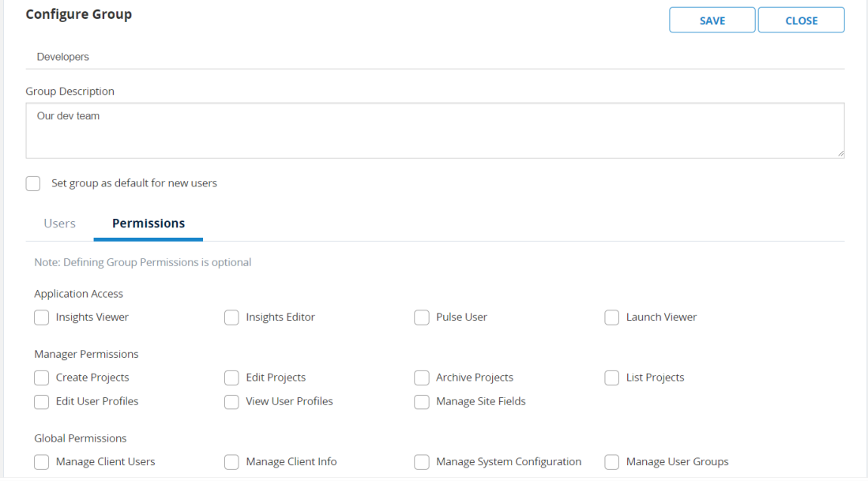The height and width of the screenshot is (481, 868).
Task: Check the List Projects box
Action: pos(611,378)
